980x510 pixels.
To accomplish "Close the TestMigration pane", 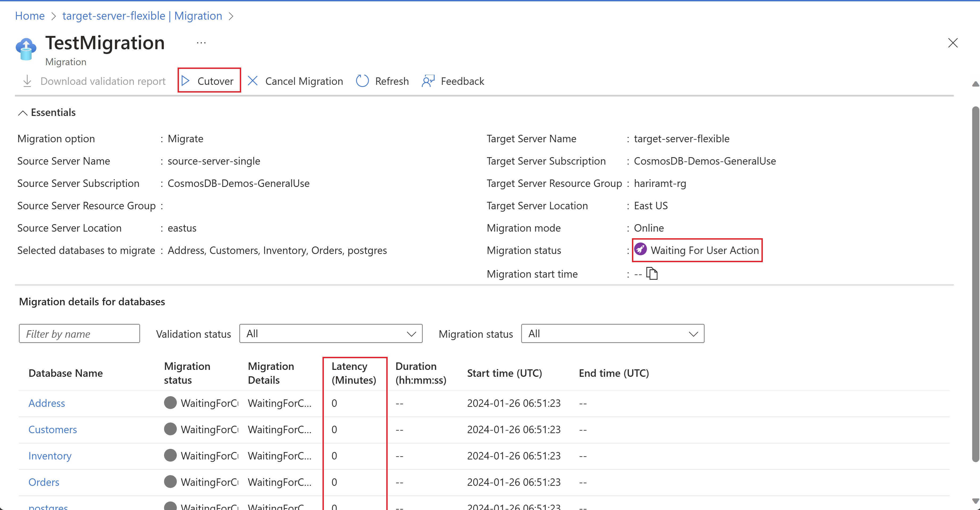I will tap(953, 43).
